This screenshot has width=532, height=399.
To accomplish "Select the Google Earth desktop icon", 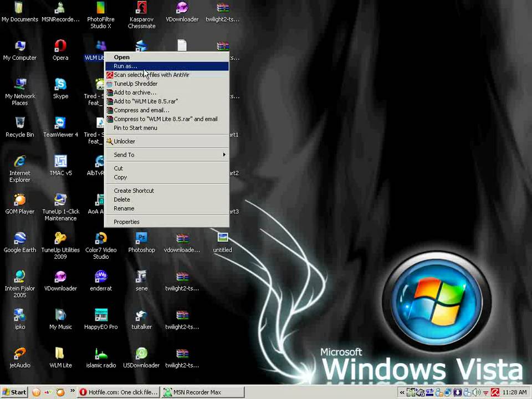I will coord(20,243).
